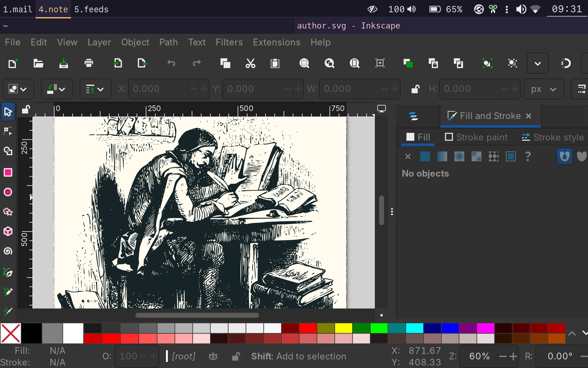The image size is (588, 368).
Task: Print the document
Action: pyautogui.click(x=89, y=63)
